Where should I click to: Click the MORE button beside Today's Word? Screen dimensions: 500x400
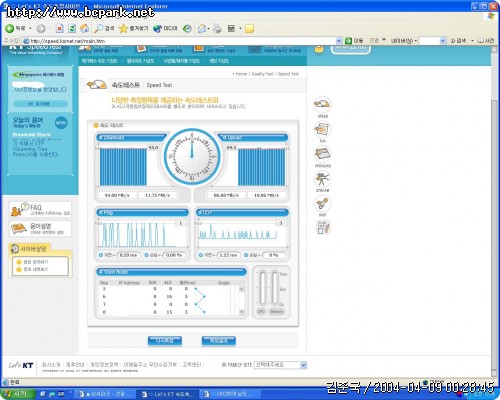click(61, 123)
